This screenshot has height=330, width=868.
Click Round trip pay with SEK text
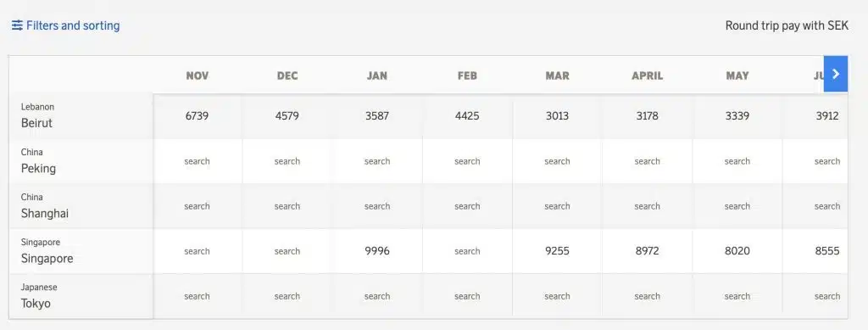pyautogui.click(x=787, y=26)
